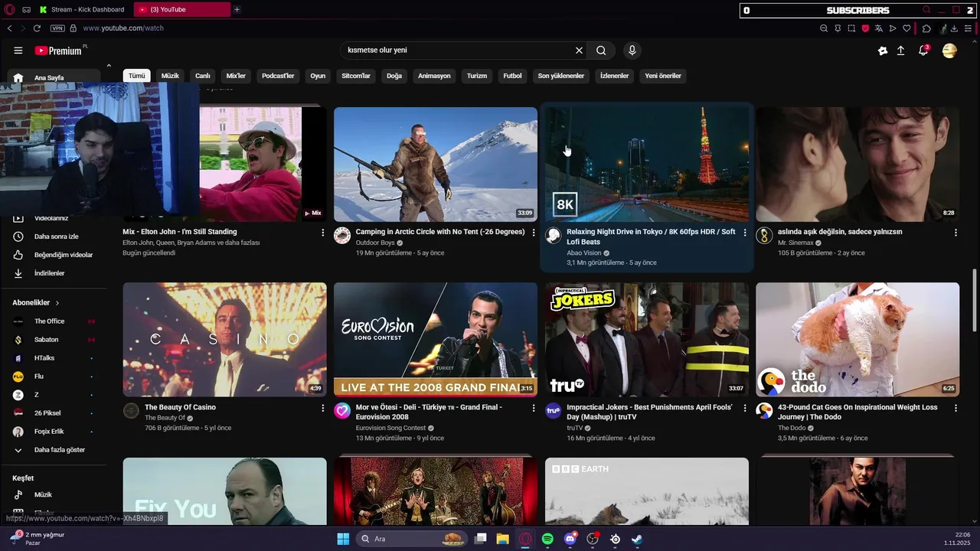This screenshot has height=551, width=980.
Task: Reload the page with the refresh icon
Action: tap(37, 28)
